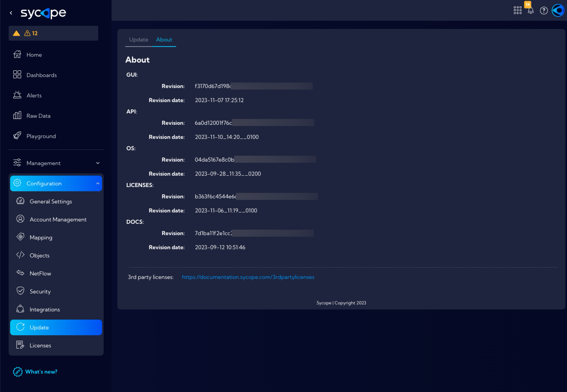Screen dimensions: 567x392
Task: Open General Settings submenu item
Action: coord(51,202)
